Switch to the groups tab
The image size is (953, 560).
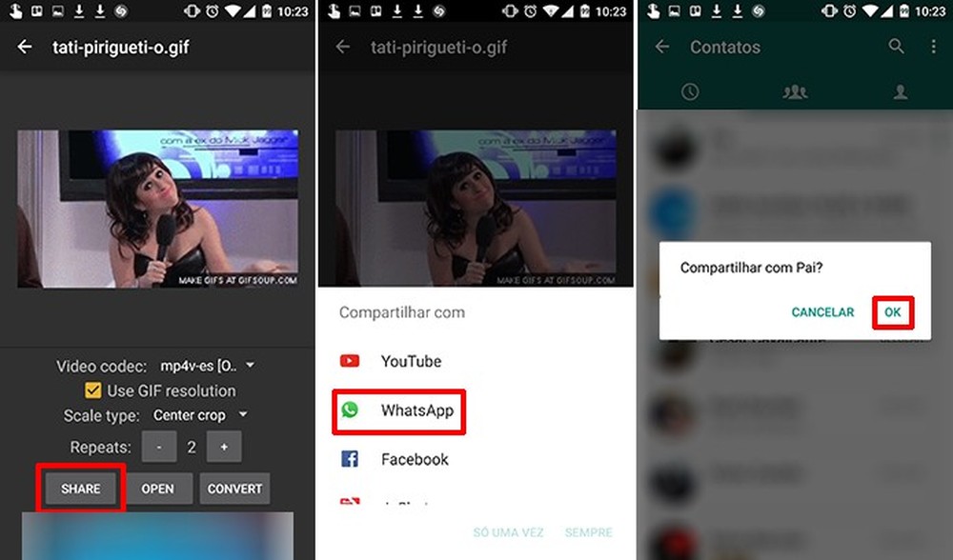794,92
